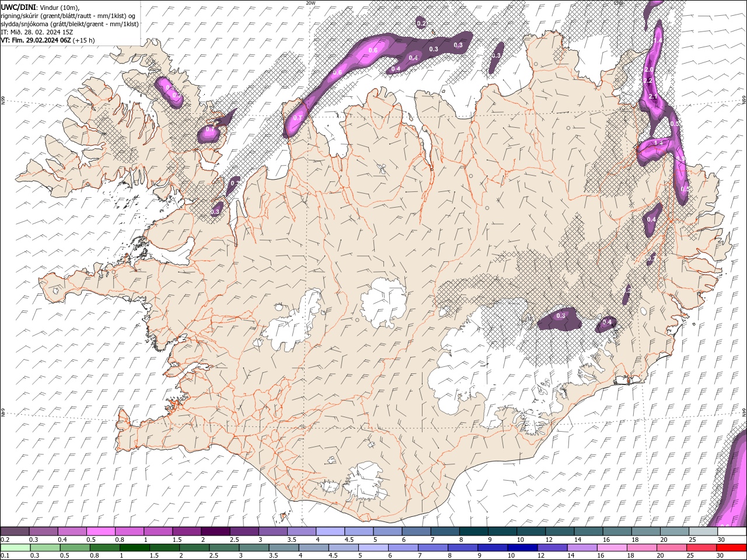Select the valid time line 'VT: Fim. 29.02.2024 06Z'
This screenshot has width=747, height=560.
(x=36, y=40)
